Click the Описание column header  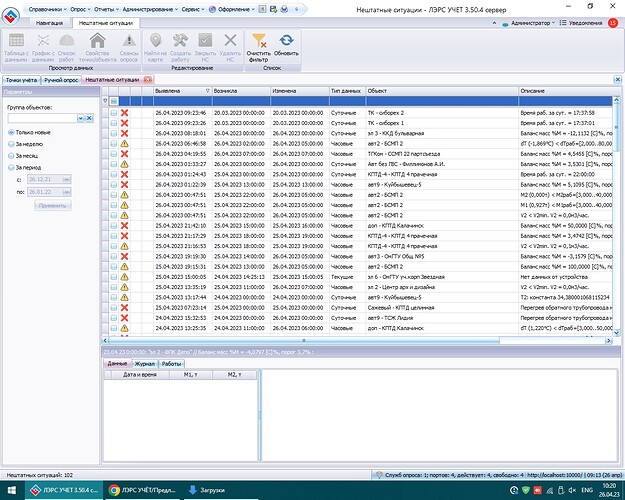pos(565,91)
